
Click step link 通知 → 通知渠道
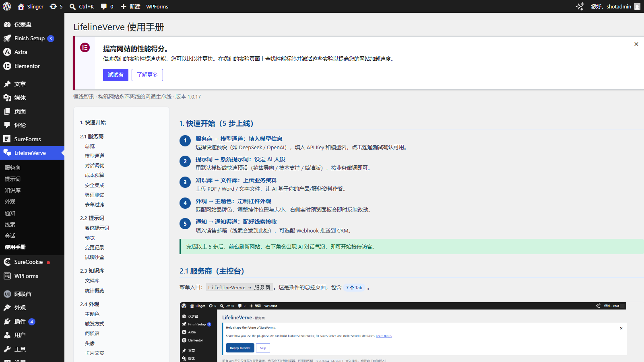click(x=236, y=222)
